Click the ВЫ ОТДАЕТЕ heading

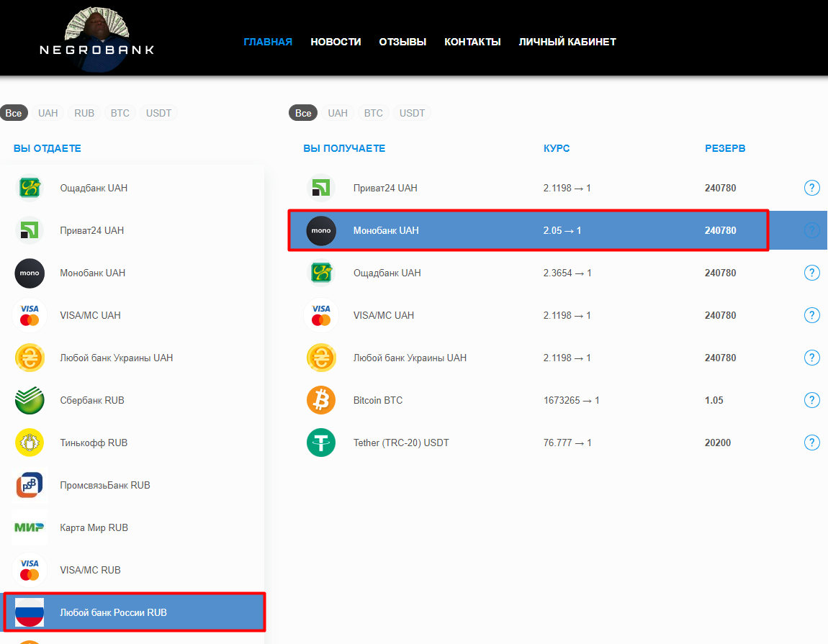47,148
